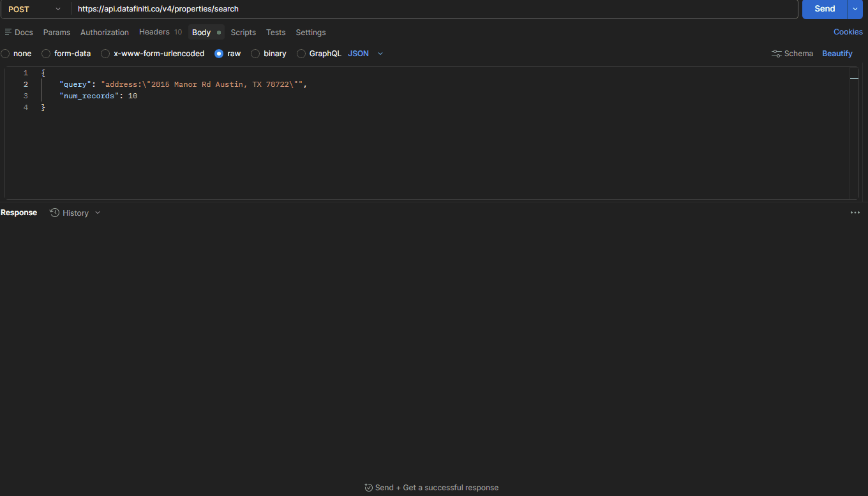The width and height of the screenshot is (868, 496).
Task: Click the Schema sliders icon
Action: [777, 54]
